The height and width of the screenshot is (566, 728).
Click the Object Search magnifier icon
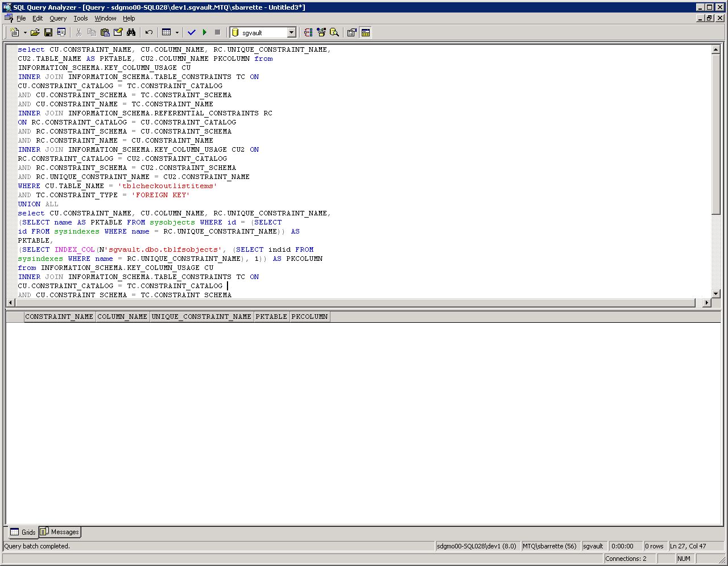[x=334, y=32]
